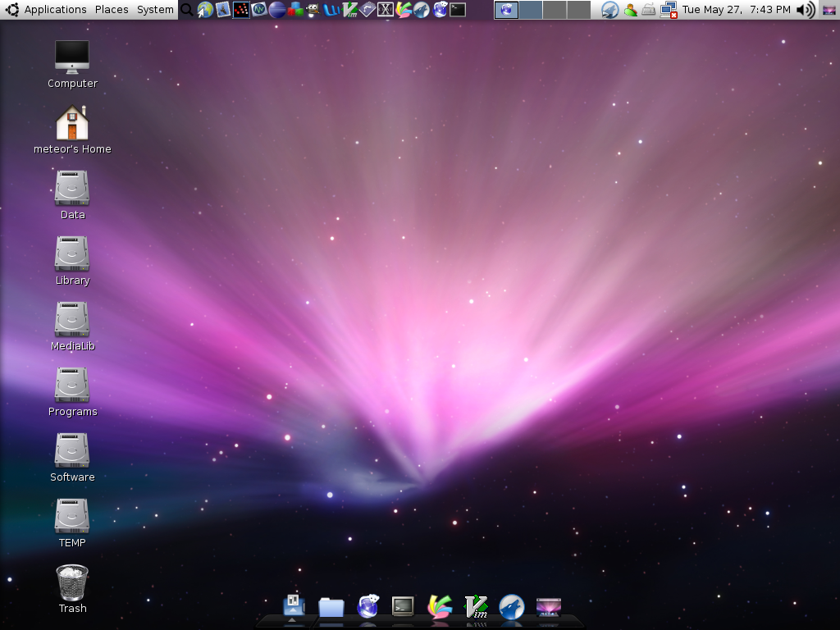
Task: Launch the colorful fan app in dock
Action: [440, 607]
